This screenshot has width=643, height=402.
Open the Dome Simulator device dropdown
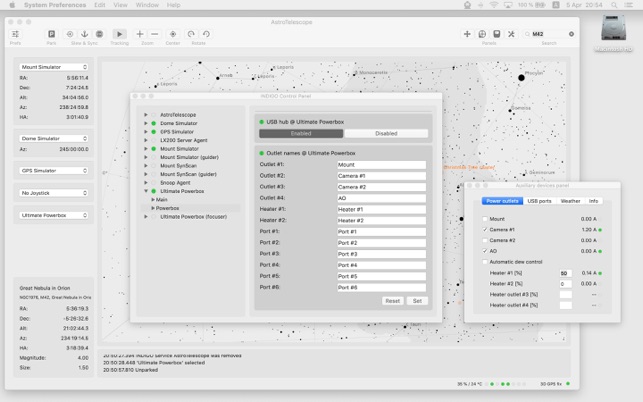(x=54, y=139)
